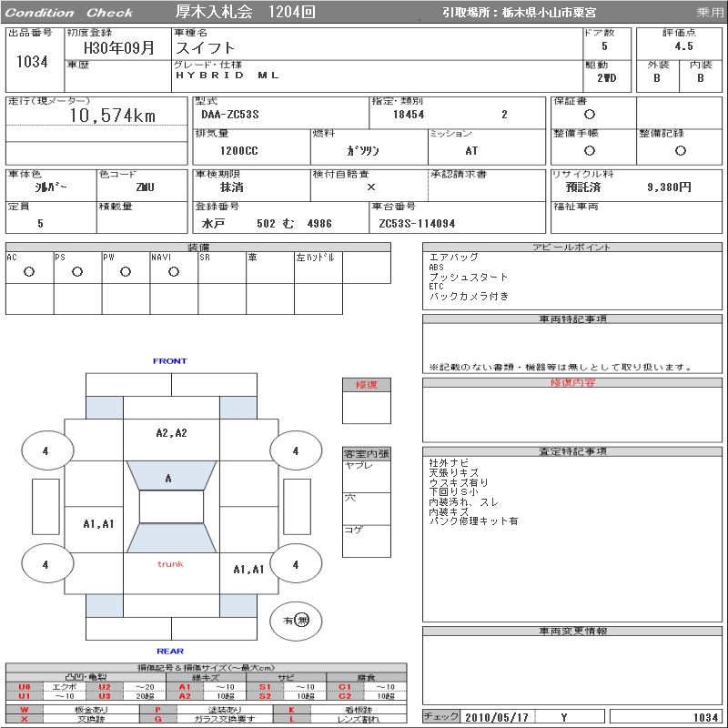This screenshot has height=728, width=728.
Task: Click the red W legend cell
Action: click(x=24, y=709)
